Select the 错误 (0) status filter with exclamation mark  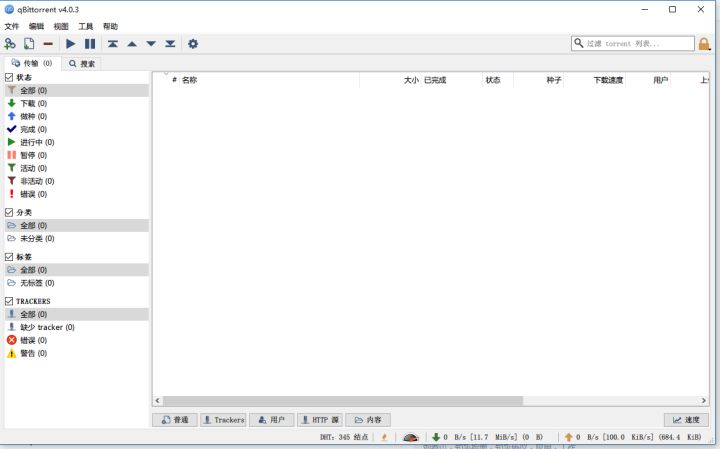coord(77,194)
